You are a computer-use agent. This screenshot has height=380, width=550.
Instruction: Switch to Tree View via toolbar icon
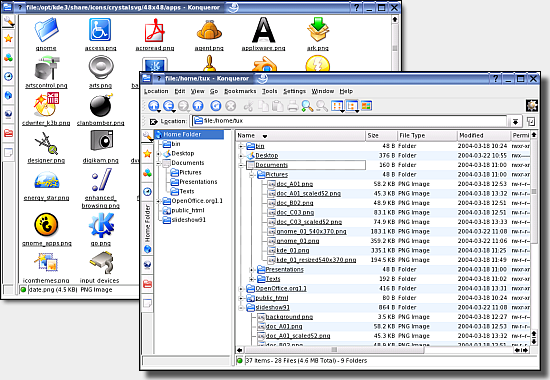pyautogui.click(x=352, y=106)
